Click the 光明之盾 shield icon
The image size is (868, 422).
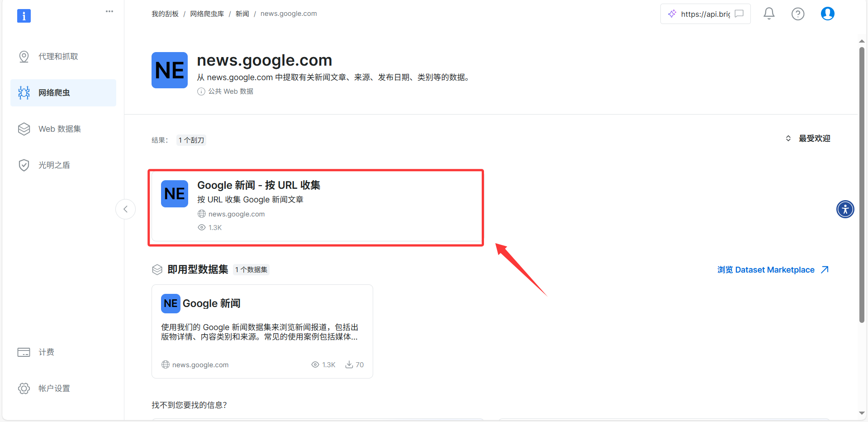click(24, 165)
